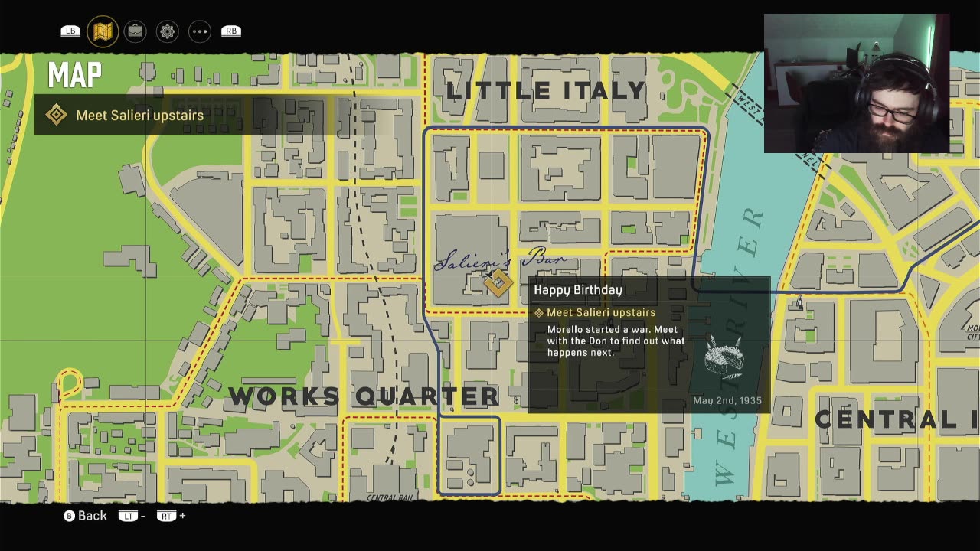Click the 'CENTRAL RAIL' map label
Image resolution: width=980 pixels, height=551 pixels.
click(390, 497)
